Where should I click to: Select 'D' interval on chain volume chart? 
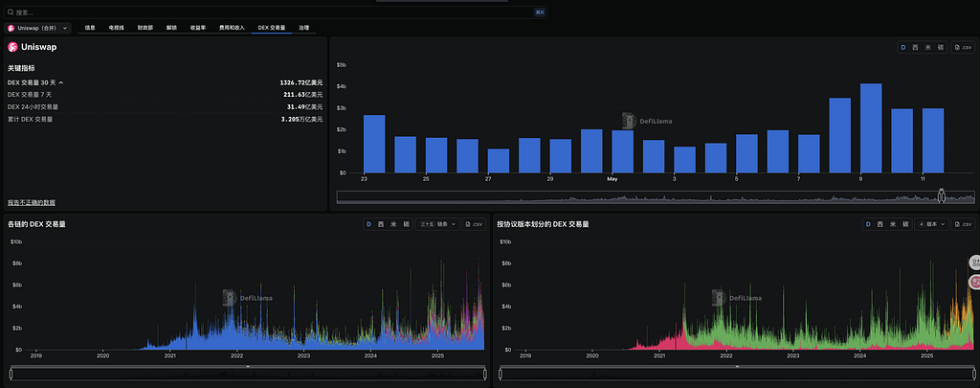point(369,224)
